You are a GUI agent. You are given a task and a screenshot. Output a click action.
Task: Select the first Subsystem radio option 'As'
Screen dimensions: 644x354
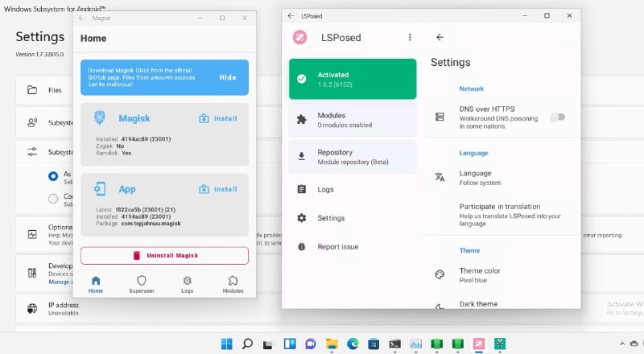pos(53,176)
